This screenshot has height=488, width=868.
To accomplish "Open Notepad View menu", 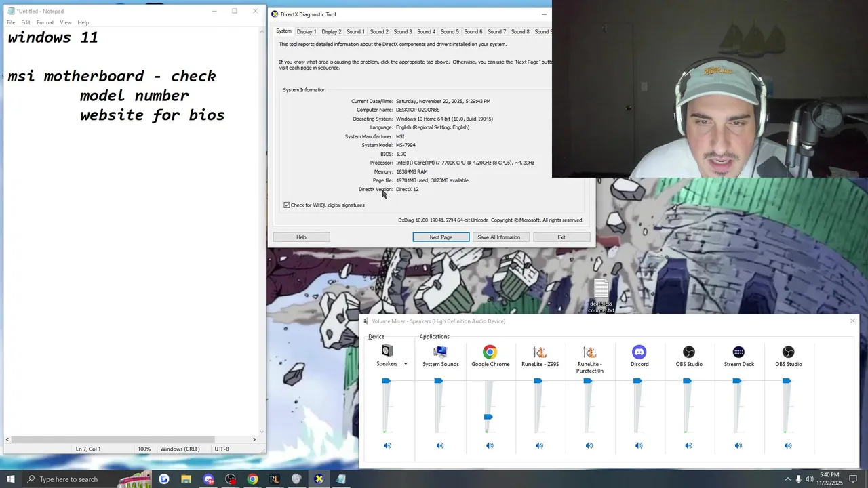I will pos(66,22).
